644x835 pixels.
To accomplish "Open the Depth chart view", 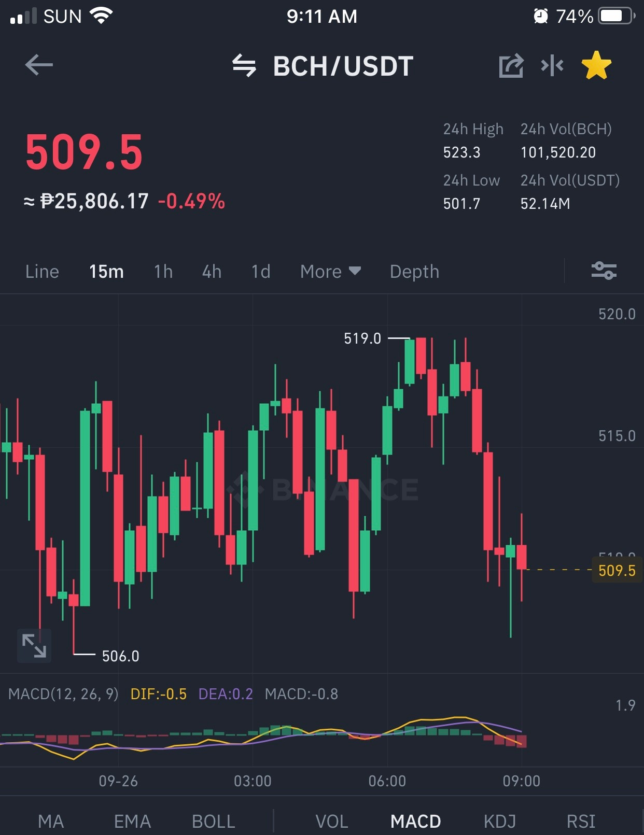I will [414, 272].
